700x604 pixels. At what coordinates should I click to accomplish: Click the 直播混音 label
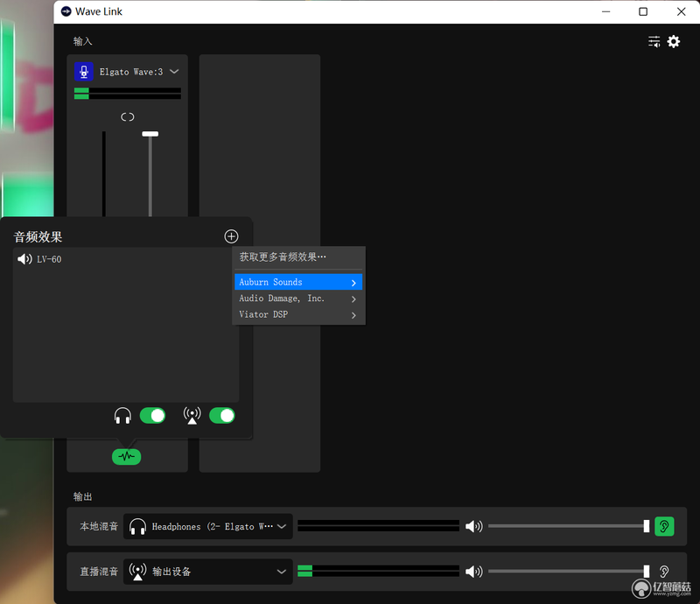[x=99, y=572]
